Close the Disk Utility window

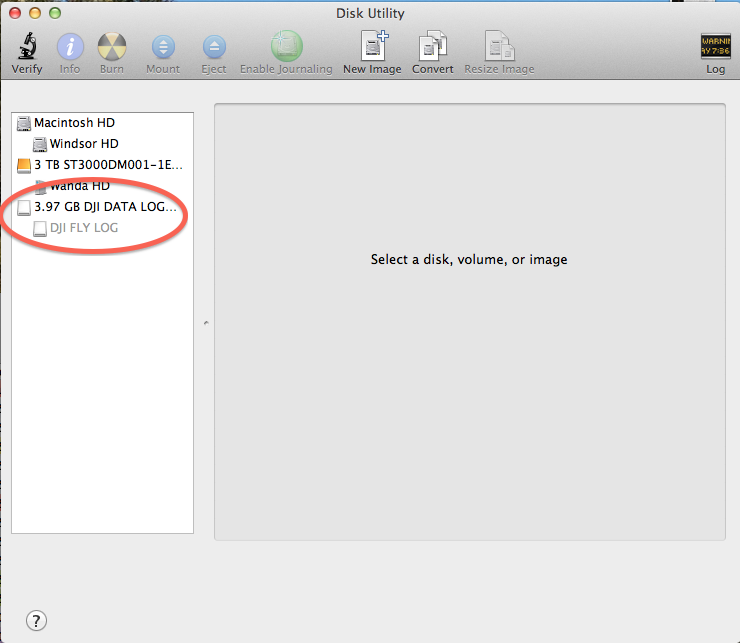(15, 13)
